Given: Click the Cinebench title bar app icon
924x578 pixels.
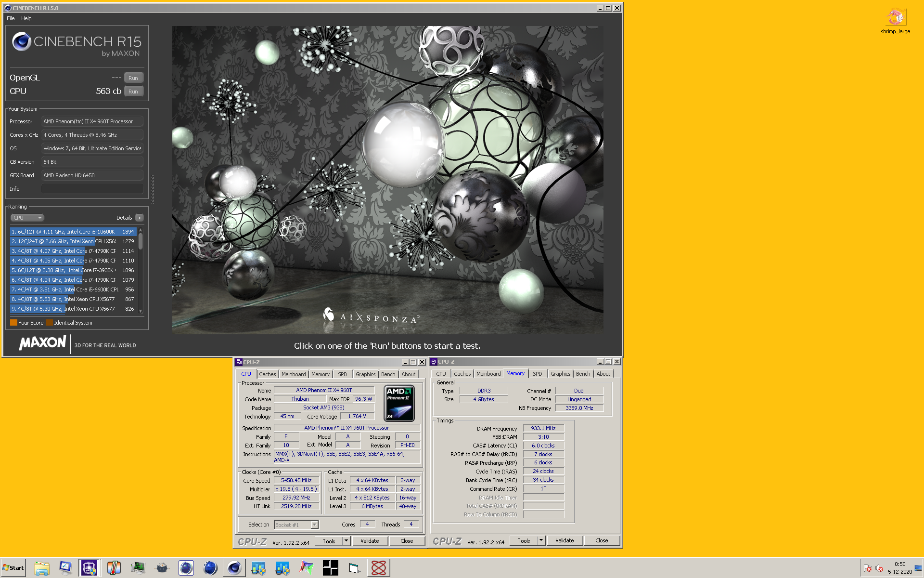Looking at the screenshot, I should tap(8, 8).
